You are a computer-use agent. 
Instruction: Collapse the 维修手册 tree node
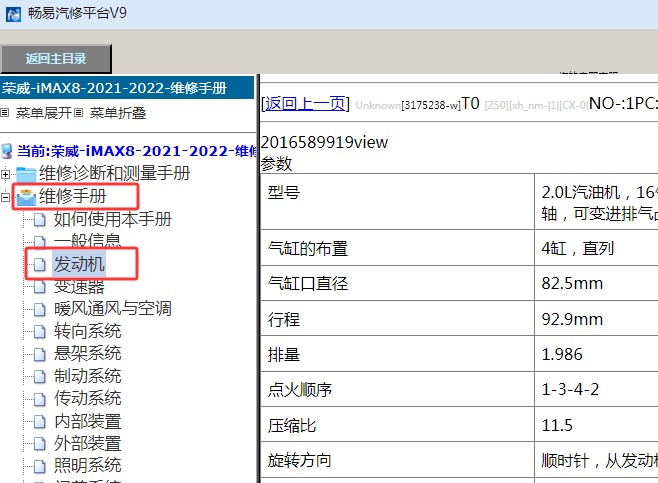5,196
